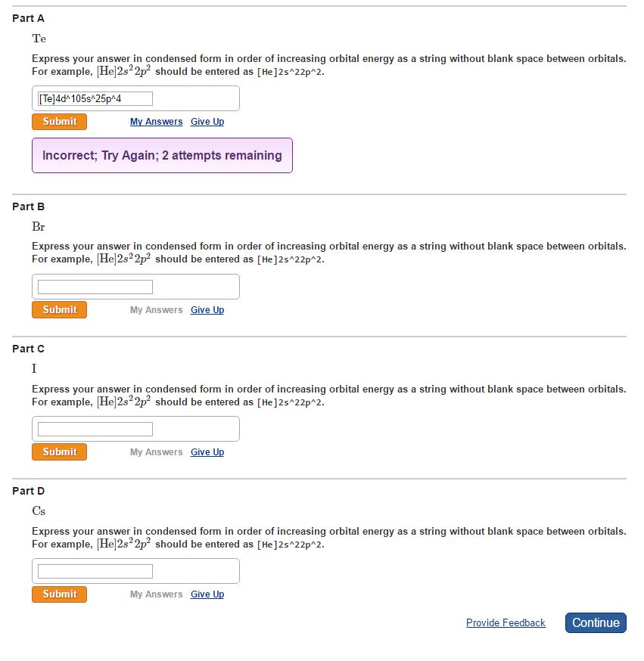
Task: Submit the answer for Part A
Action: click(59, 121)
